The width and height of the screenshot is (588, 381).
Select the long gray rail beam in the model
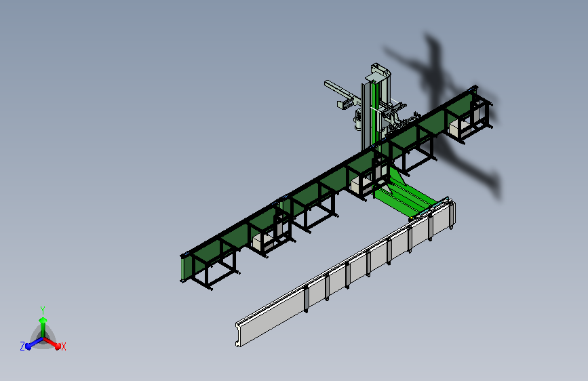[345, 275]
